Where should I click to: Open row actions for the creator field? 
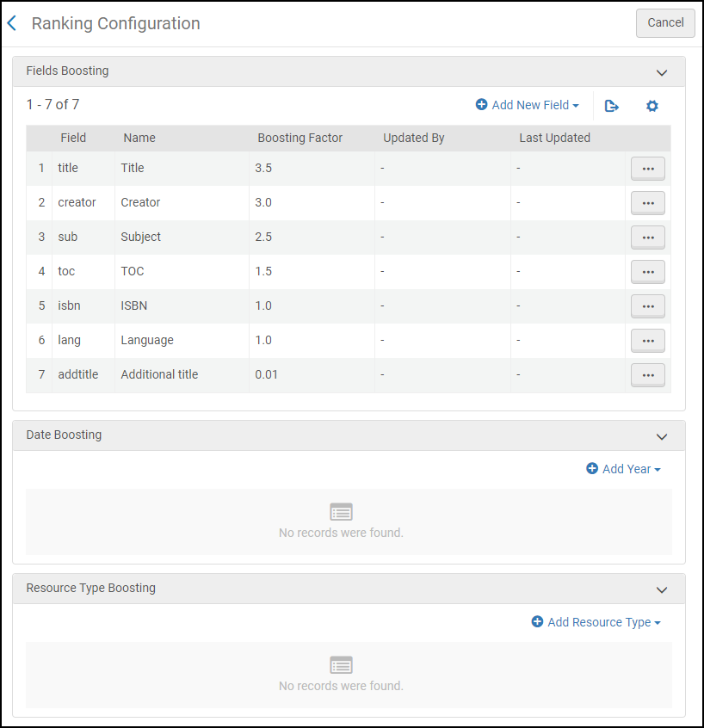pos(647,203)
